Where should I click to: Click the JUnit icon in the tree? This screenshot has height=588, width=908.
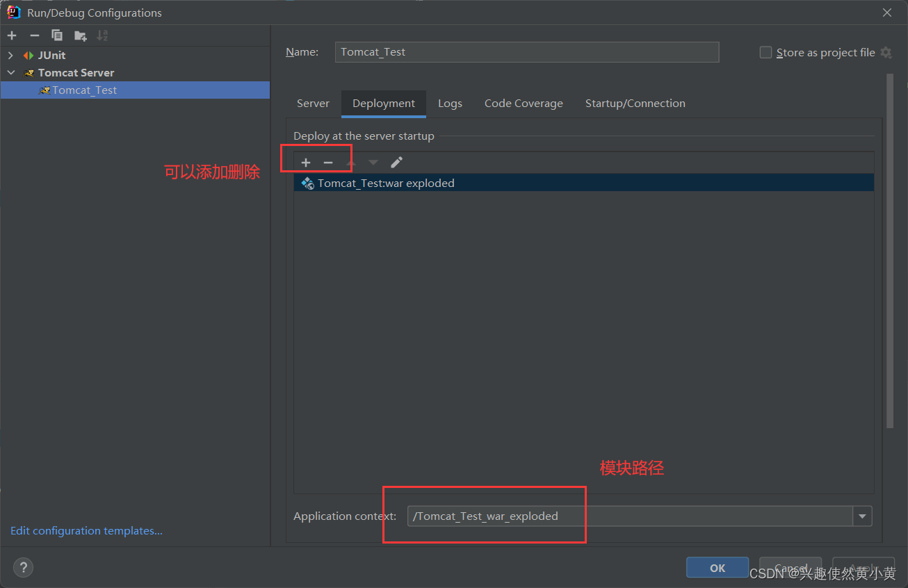coord(29,56)
